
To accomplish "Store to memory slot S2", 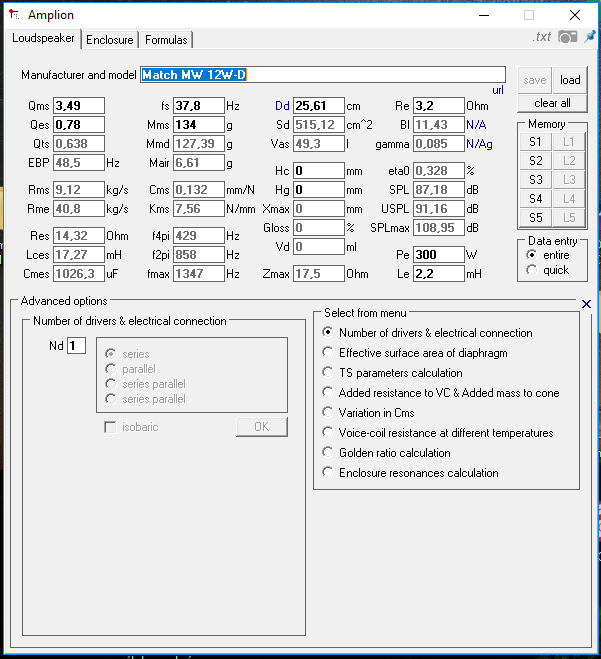I will point(535,161).
